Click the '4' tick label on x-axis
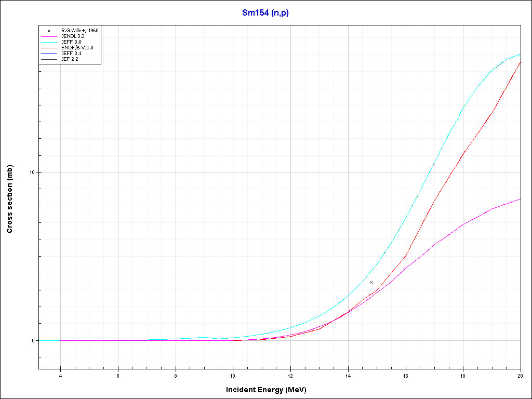This screenshot has width=532, height=399. 60,376
